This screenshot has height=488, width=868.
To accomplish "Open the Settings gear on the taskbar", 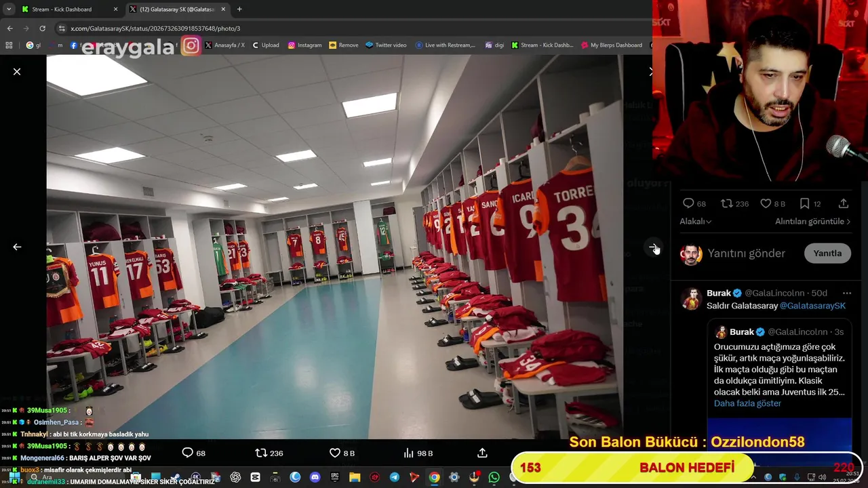I will pyautogui.click(x=454, y=477).
